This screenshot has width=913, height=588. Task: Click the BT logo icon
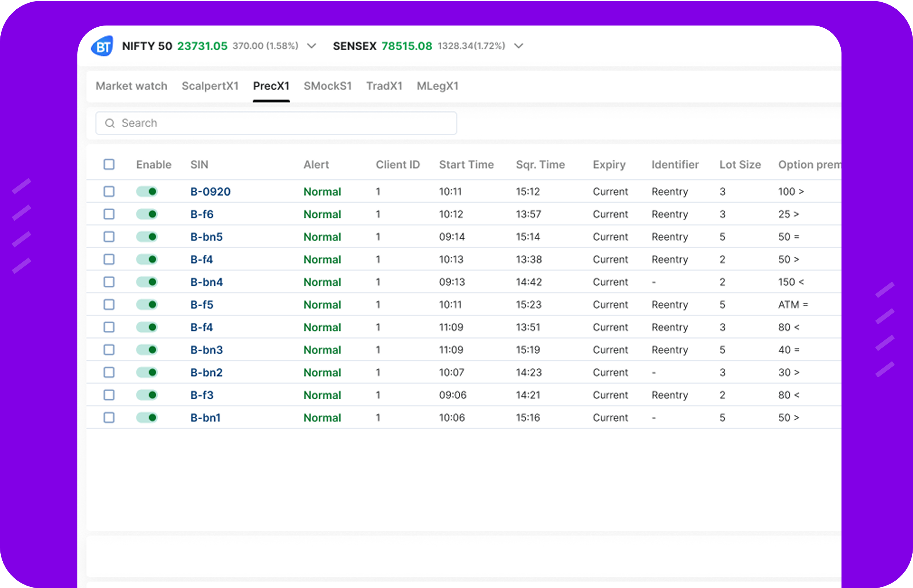[103, 46]
